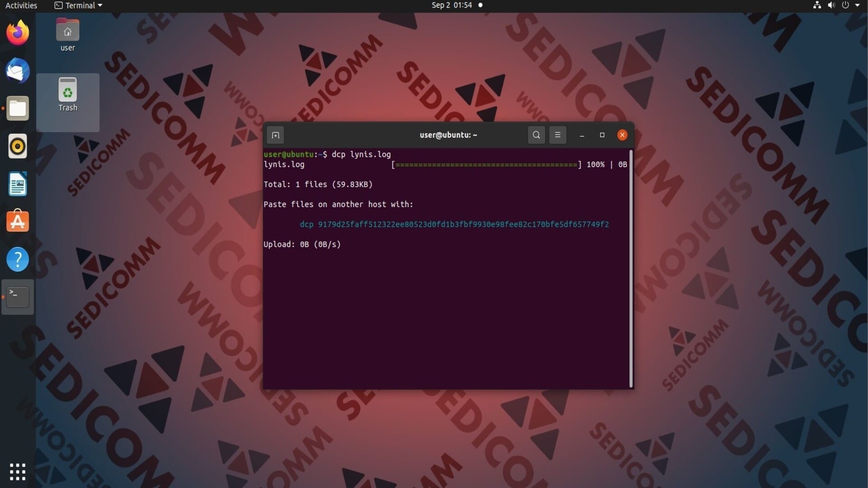The height and width of the screenshot is (488, 868).
Task: Open LibreOffice Writer from the dock
Action: point(18,184)
